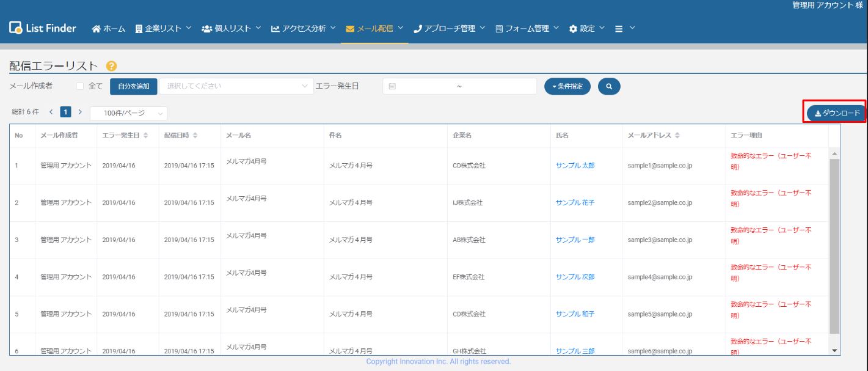This screenshot has width=868, height=371.
Task: Sort by エラー発生日 column arrows
Action: click(x=145, y=136)
